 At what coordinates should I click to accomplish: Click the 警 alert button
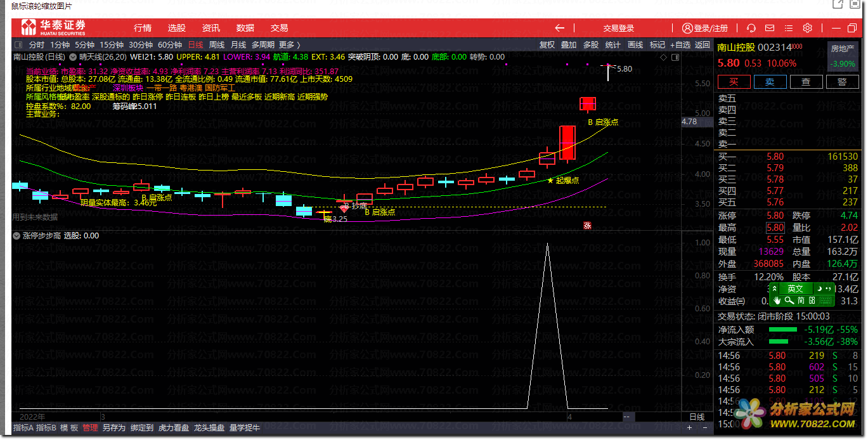pyautogui.click(x=843, y=82)
